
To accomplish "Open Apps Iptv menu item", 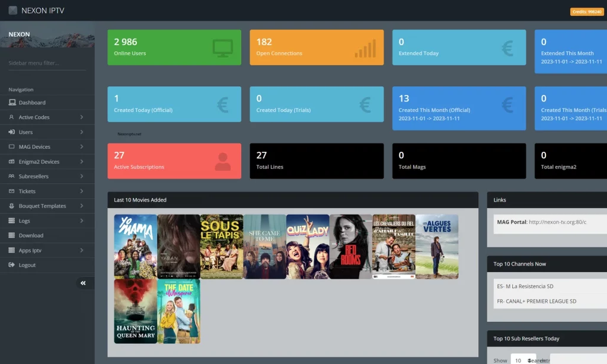I will pyautogui.click(x=30, y=250).
